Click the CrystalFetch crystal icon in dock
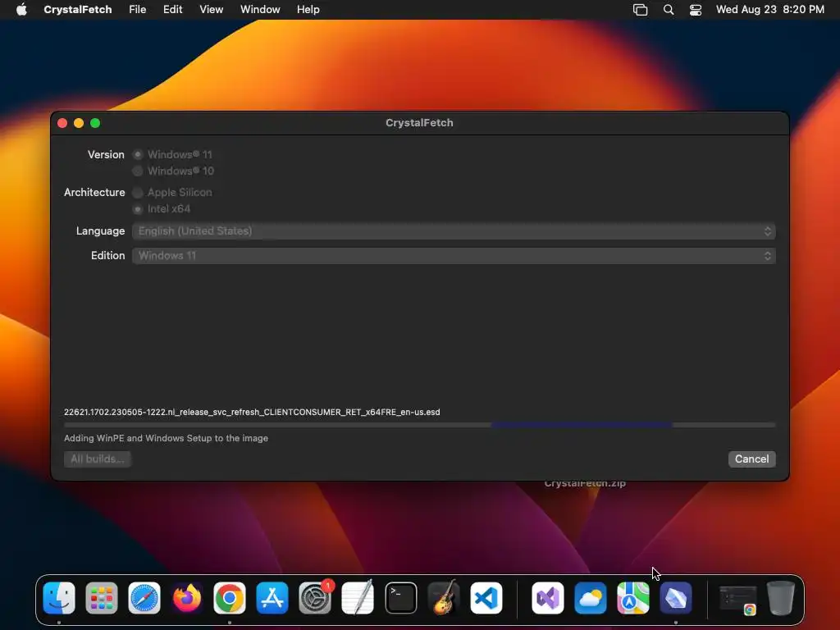Screen dimensions: 840x630 tap(676, 598)
